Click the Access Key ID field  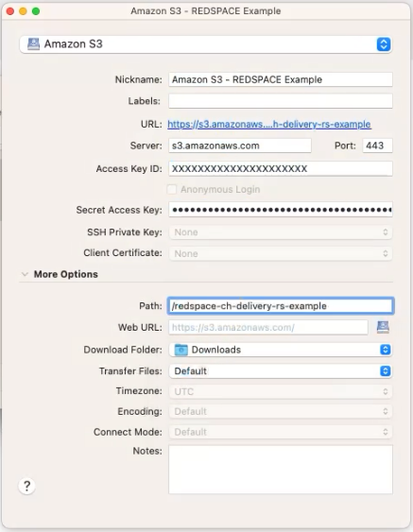[281, 168]
